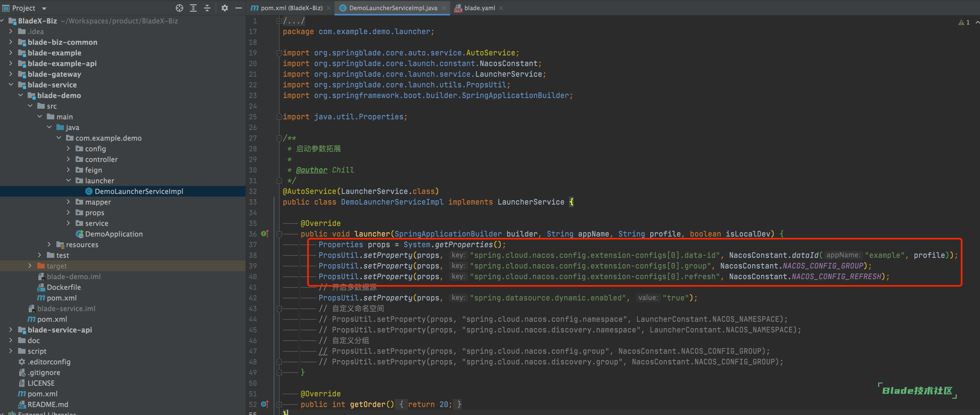This screenshot has height=415, width=980.
Task: Select the java source folder
Action: tap(72, 127)
